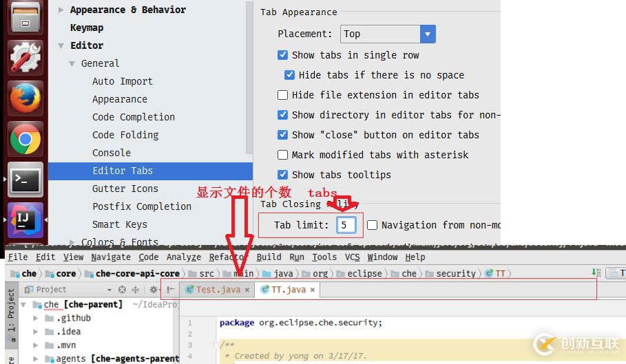Enable Navigation from non-modal checkbox
The width and height of the screenshot is (626, 364).
pyautogui.click(x=372, y=225)
